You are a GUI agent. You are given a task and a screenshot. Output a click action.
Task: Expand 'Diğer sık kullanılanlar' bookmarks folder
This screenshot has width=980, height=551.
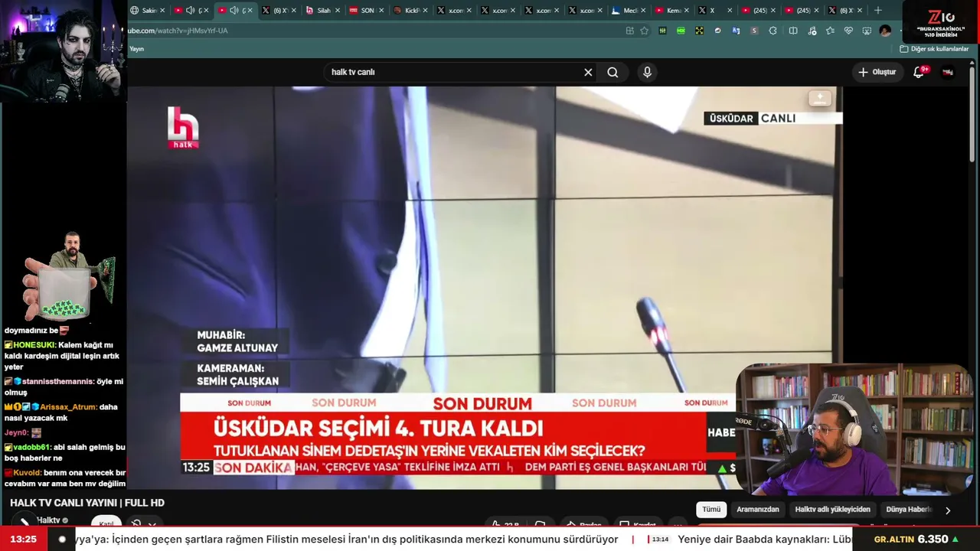point(935,49)
